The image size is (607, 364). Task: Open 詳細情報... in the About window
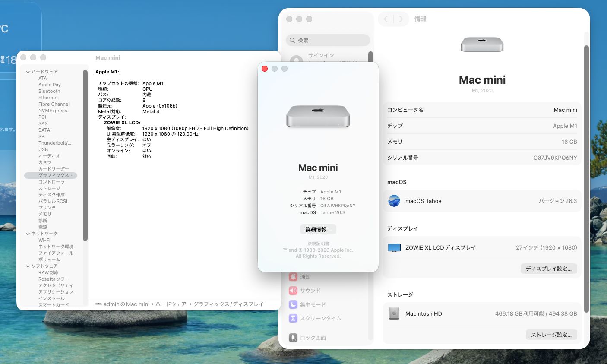point(318,229)
